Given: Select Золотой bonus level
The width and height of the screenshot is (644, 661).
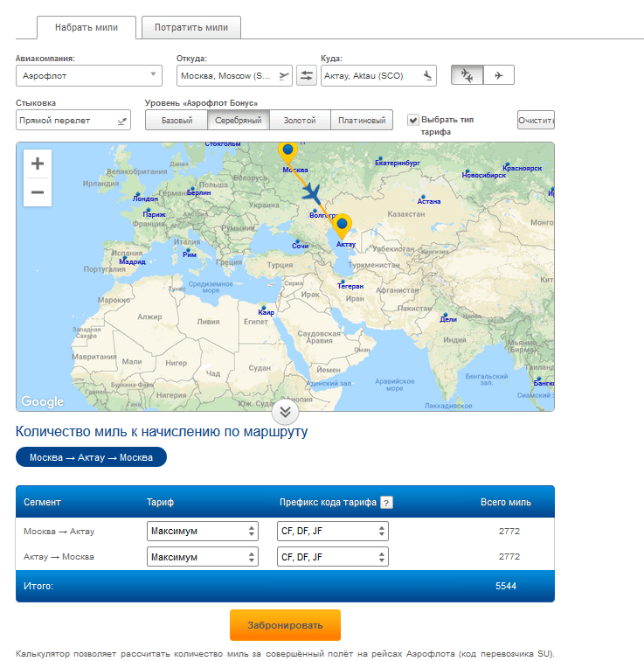Looking at the screenshot, I should click(300, 120).
